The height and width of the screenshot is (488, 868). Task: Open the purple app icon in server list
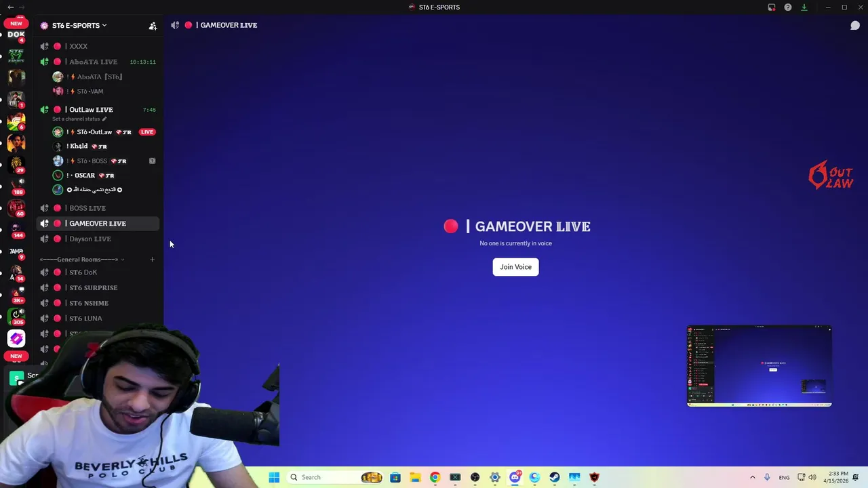click(16, 339)
